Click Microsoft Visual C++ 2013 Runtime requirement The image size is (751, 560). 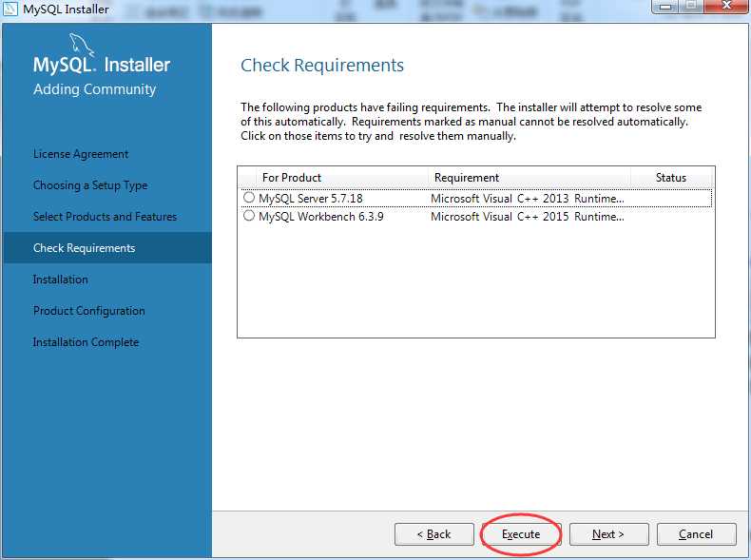[528, 199]
